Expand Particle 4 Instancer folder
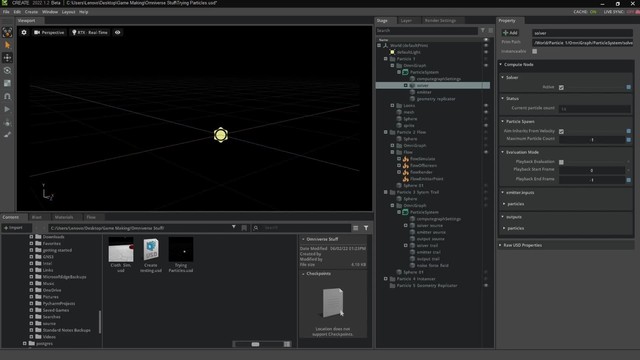This screenshot has width=640, height=360. [x=386, y=279]
